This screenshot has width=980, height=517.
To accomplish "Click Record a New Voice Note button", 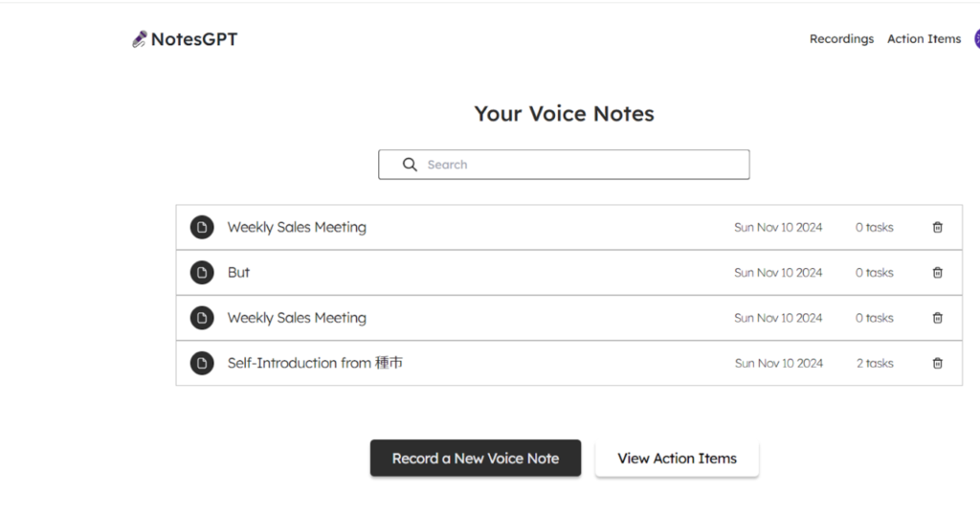I will click(x=476, y=459).
